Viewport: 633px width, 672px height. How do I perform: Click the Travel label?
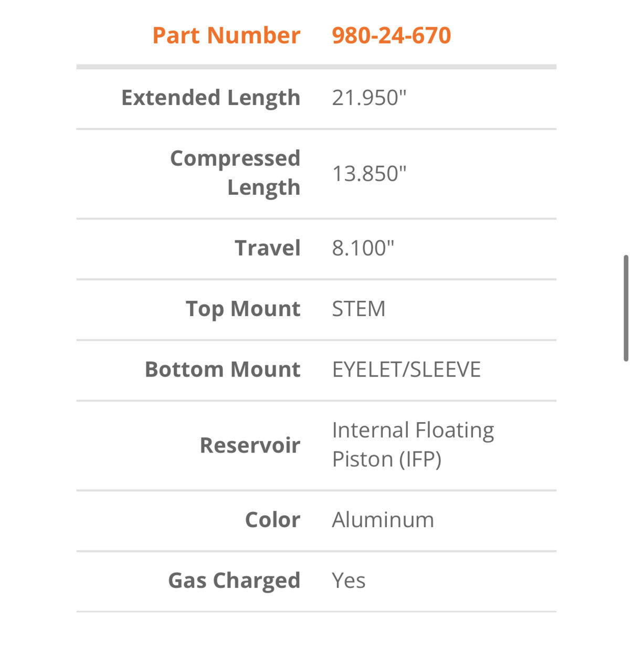pos(268,248)
